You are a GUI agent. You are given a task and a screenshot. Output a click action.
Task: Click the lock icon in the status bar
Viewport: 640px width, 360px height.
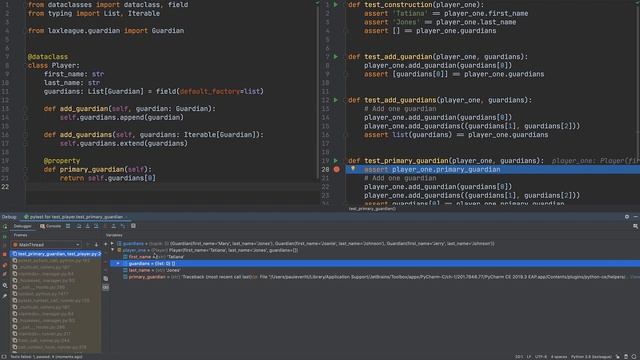[x=618, y=357]
